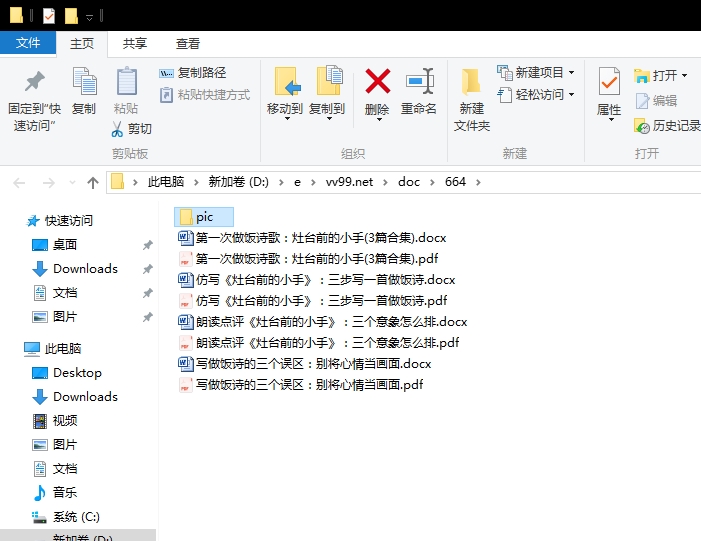Click Paste shortcut (粘贴快捷方式)
701x541 pixels.
coord(205,95)
